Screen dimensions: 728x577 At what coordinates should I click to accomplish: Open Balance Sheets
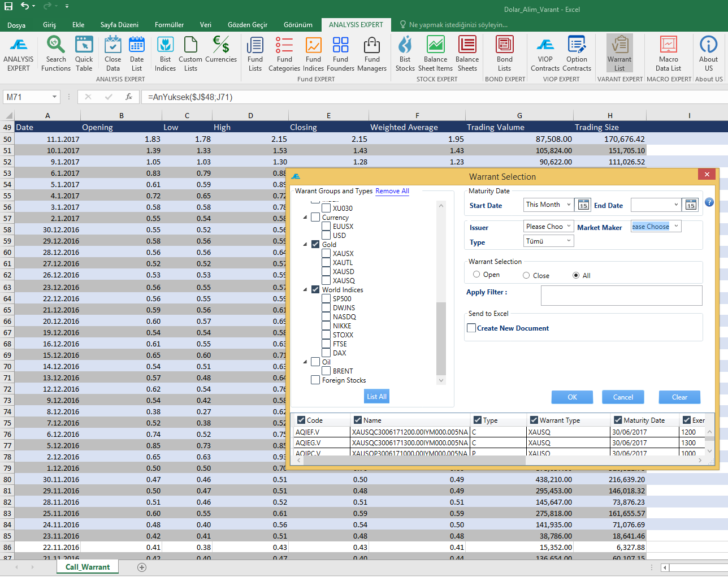467,54
